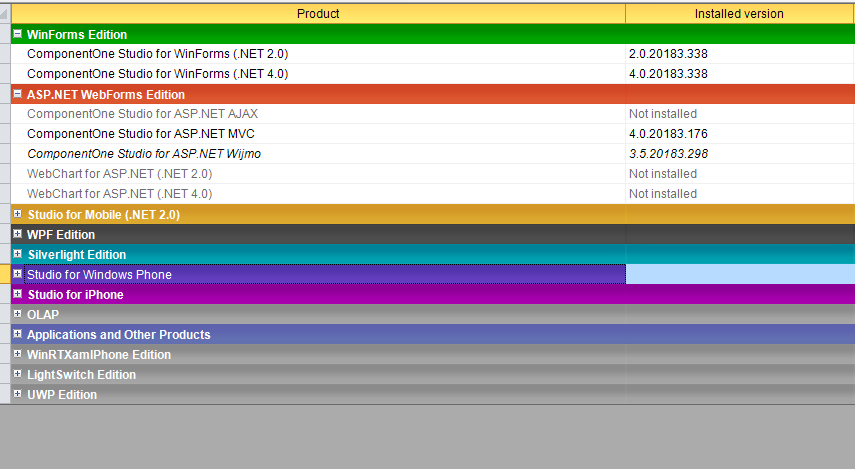Screen dimensions: 855x469
Task: Click version cell 4.0.20183.176
Action: tap(740, 134)
